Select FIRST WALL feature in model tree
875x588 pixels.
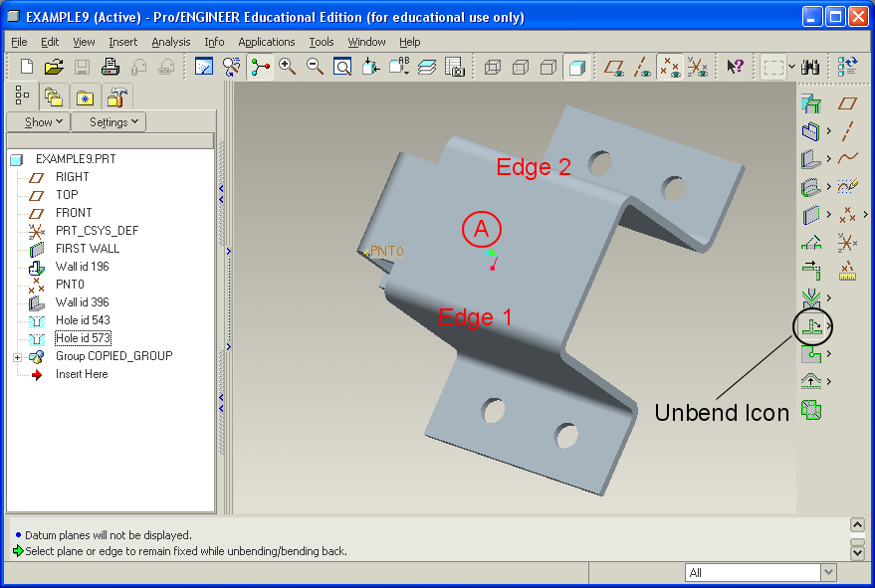coord(87,249)
